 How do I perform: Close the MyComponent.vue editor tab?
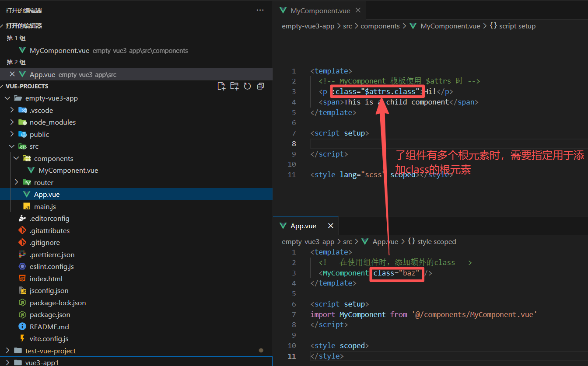click(x=358, y=10)
